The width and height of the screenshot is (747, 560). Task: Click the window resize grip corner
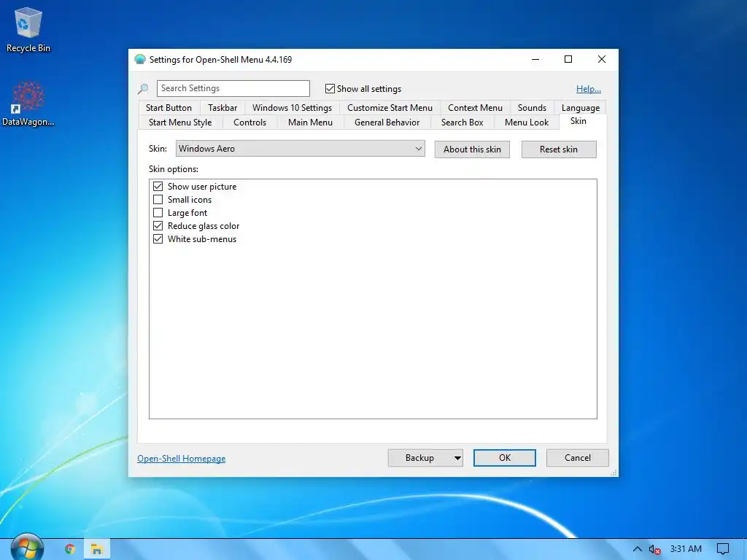tap(614, 472)
